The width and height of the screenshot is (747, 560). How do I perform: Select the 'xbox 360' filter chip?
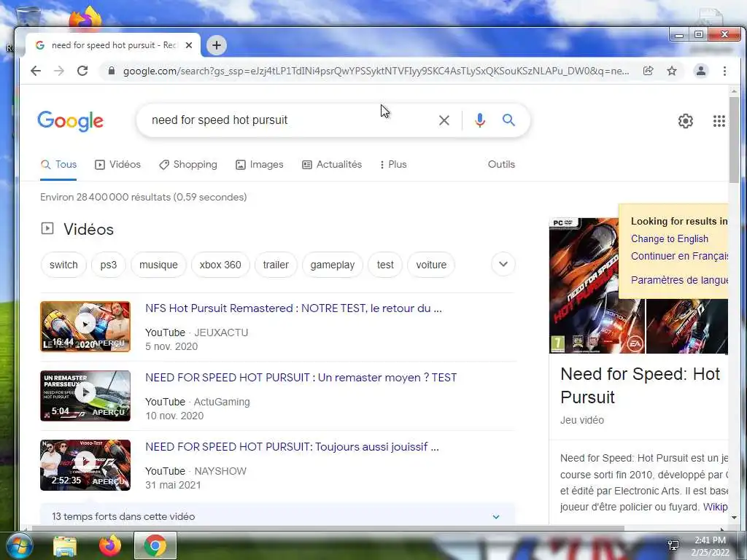220,265
